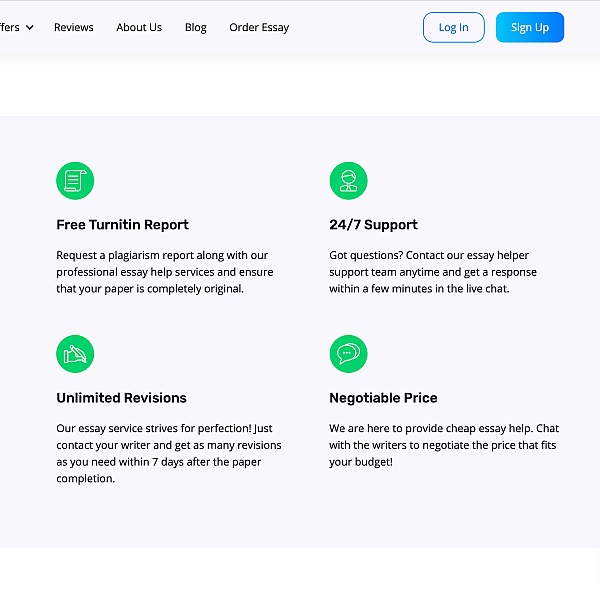Open the Reviews page from navigation
600x600 pixels.
tap(73, 28)
